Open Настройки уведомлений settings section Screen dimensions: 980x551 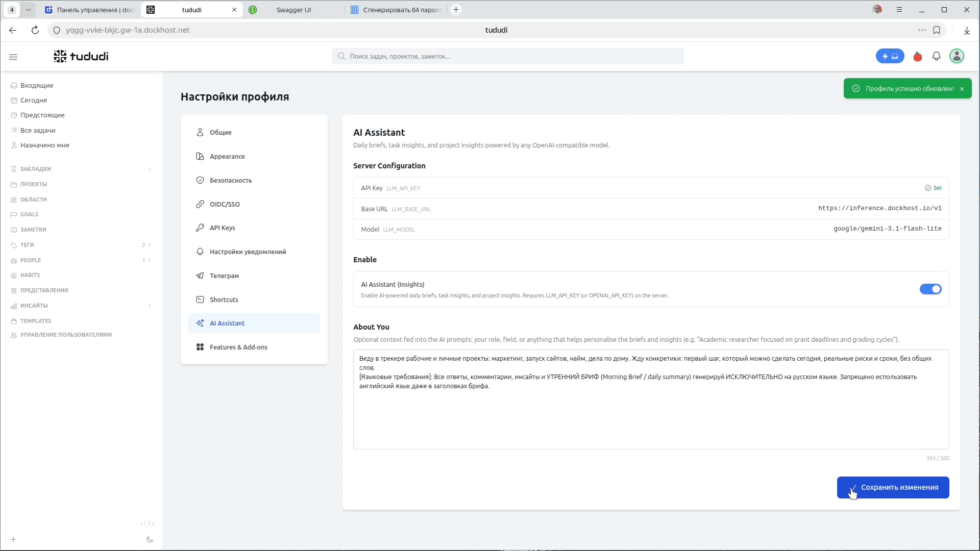(x=254, y=252)
